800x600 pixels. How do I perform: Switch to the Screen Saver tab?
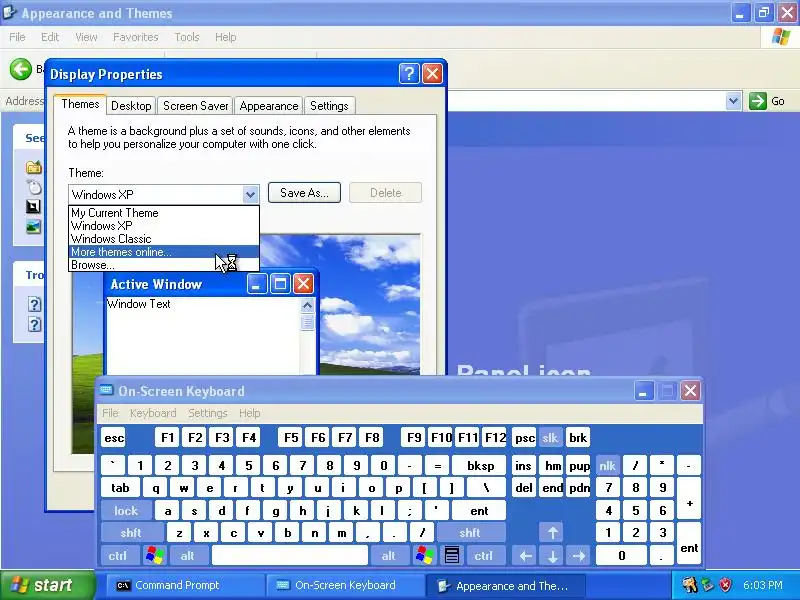coord(195,106)
